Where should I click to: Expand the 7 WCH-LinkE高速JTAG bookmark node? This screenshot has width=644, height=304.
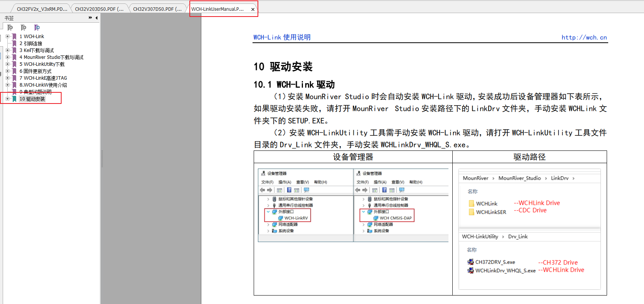[7, 78]
